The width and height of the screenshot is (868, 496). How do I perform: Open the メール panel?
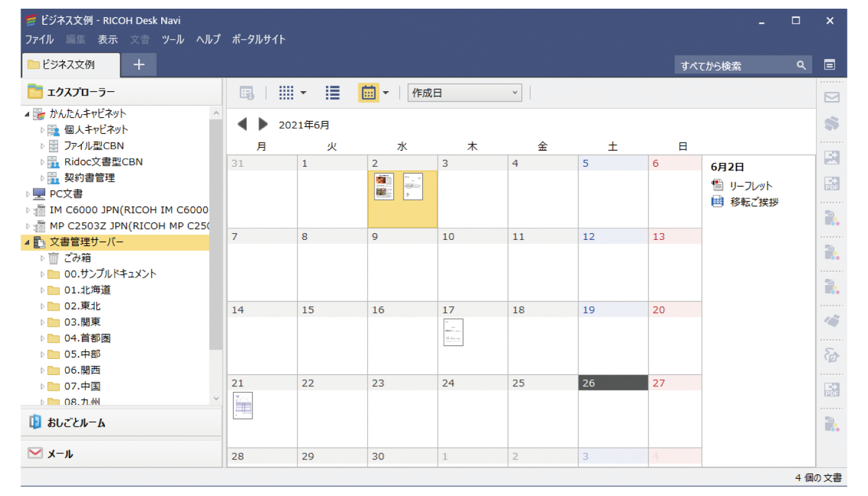(x=60, y=454)
